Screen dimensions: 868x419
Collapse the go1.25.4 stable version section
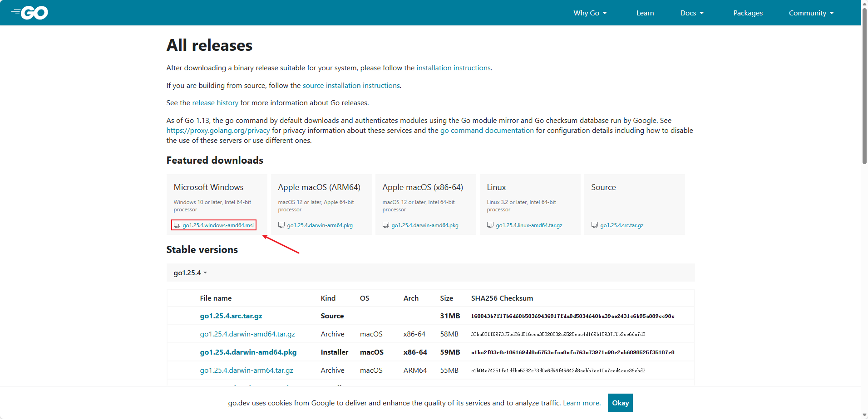(x=190, y=273)
